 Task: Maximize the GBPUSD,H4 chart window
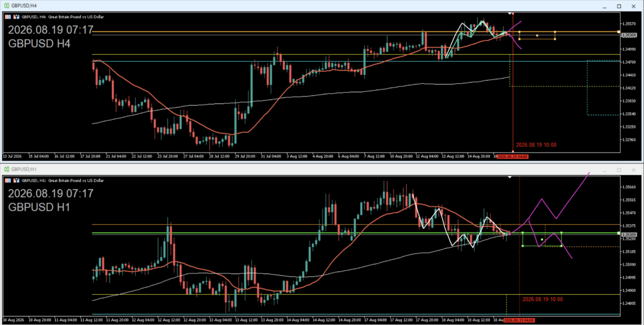619,6
